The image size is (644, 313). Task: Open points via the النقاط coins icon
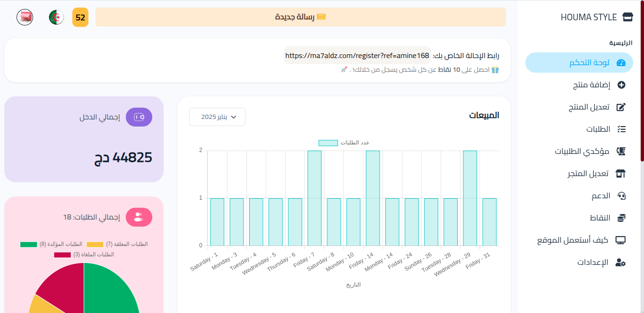[x=622, y=218]
